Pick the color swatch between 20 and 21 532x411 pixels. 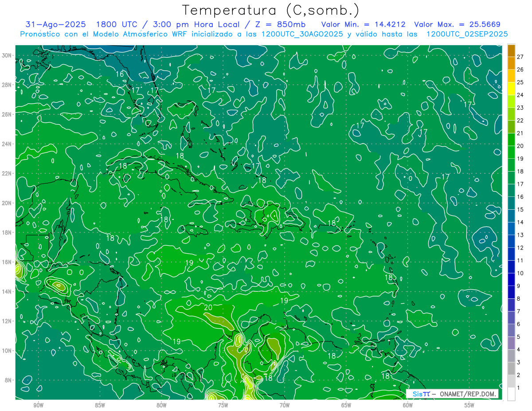(511, 140)
